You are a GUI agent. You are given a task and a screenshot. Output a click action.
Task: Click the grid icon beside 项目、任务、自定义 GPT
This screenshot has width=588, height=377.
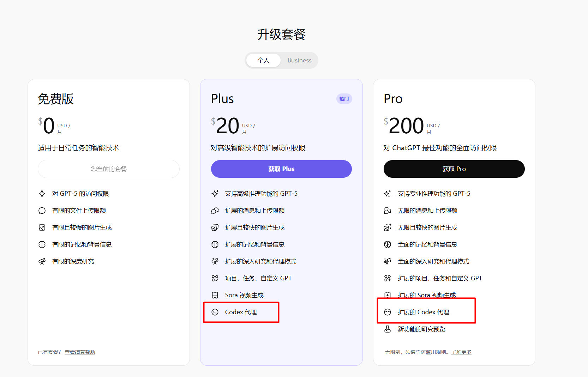pos(215,278)
